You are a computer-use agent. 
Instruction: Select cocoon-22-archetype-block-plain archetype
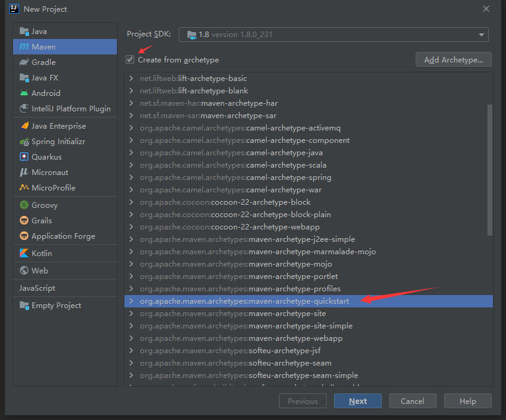[309, 215]
